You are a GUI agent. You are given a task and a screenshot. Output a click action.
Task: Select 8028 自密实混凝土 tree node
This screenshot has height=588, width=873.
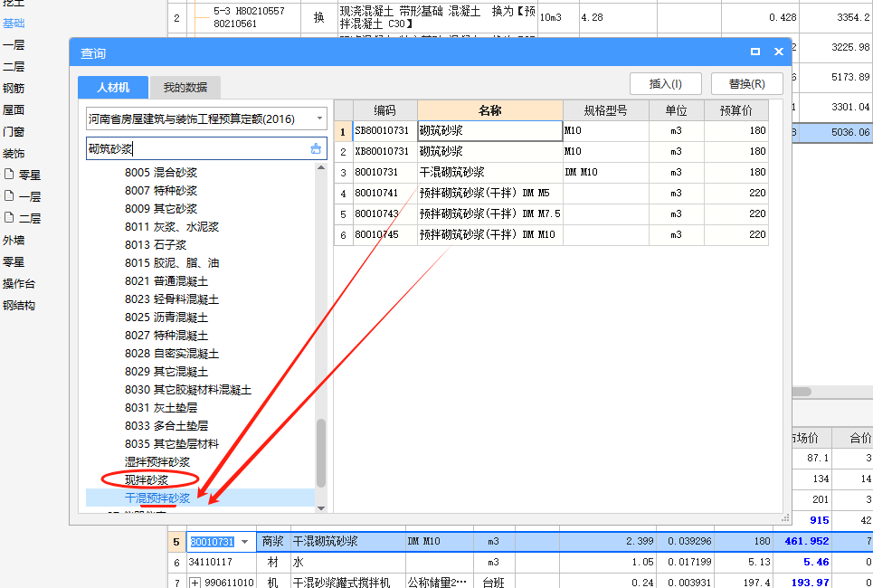coord(172,354)
